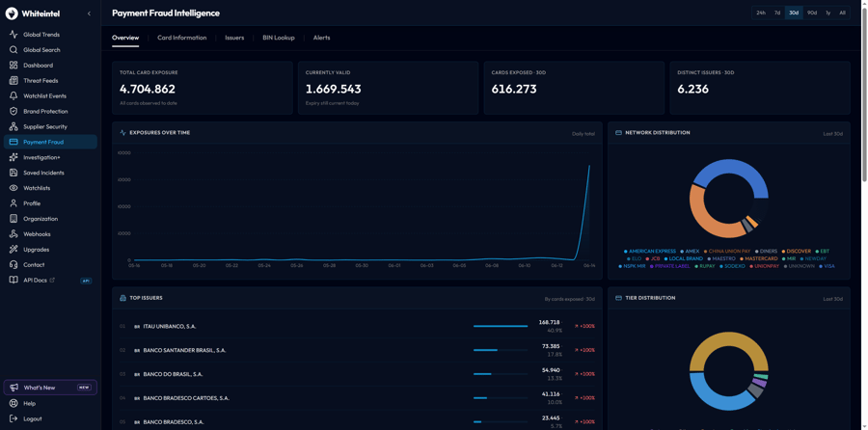Select the BANCO DO BRASIL, S.A. row

[x=357, y=374]
